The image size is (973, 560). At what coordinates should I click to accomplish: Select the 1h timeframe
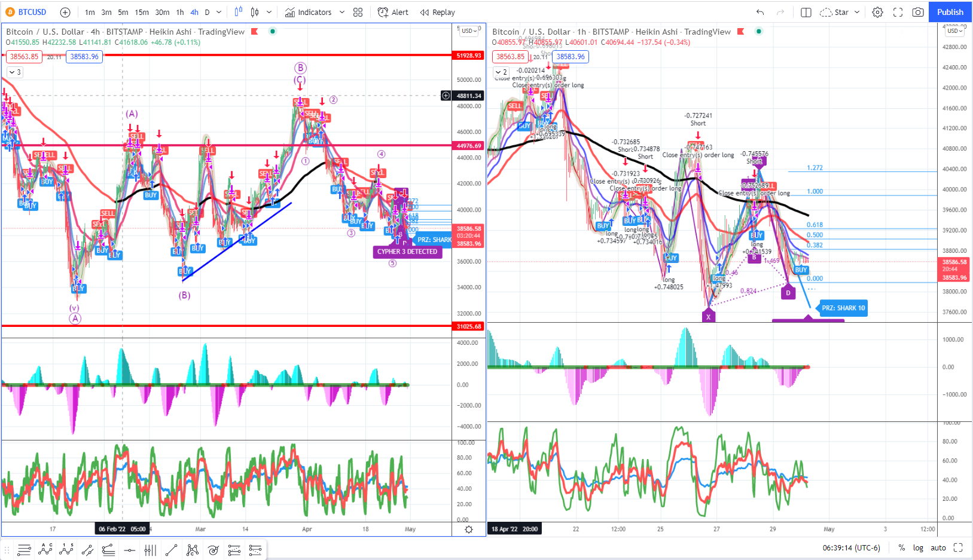coord(180,12)
